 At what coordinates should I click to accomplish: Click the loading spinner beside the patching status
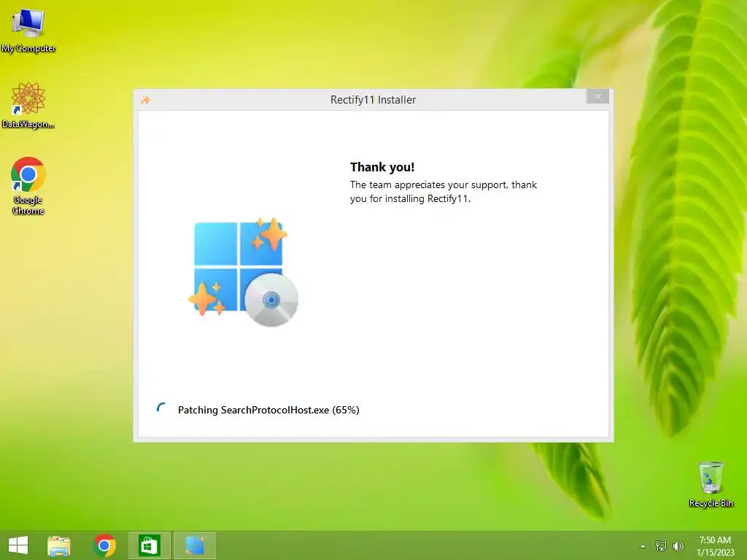(x=161, y=409)
